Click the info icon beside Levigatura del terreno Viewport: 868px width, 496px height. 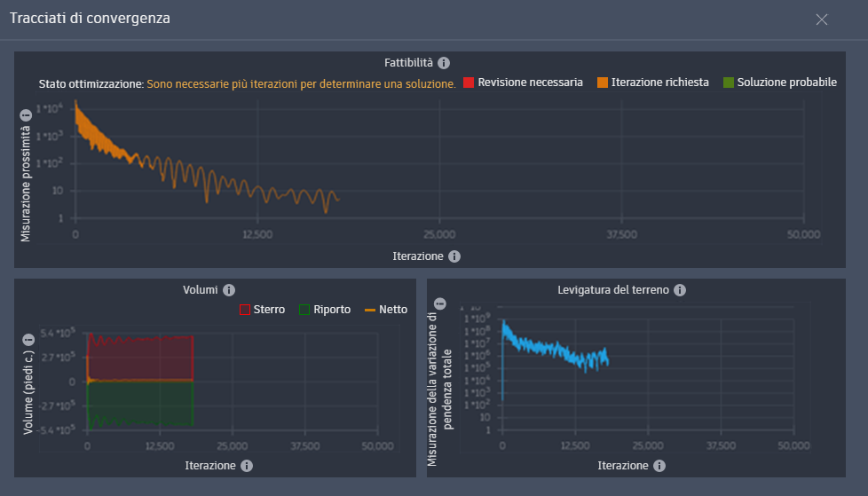[680, 290]
